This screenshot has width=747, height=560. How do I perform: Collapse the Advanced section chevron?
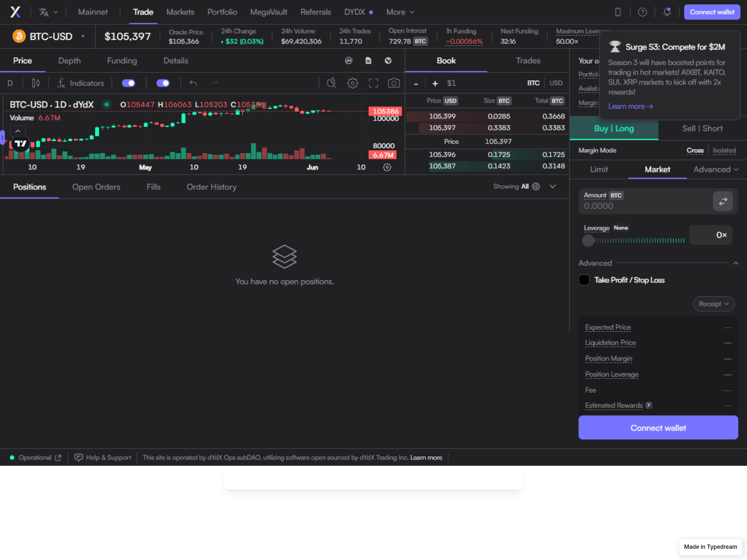pyautogui.click(x=736, y=263)
